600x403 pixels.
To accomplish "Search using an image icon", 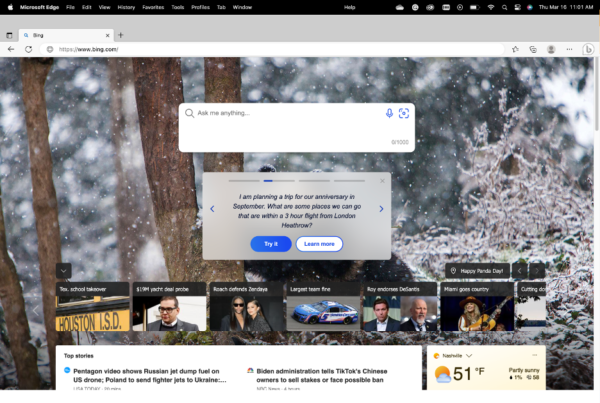I will tap(404, 113).
